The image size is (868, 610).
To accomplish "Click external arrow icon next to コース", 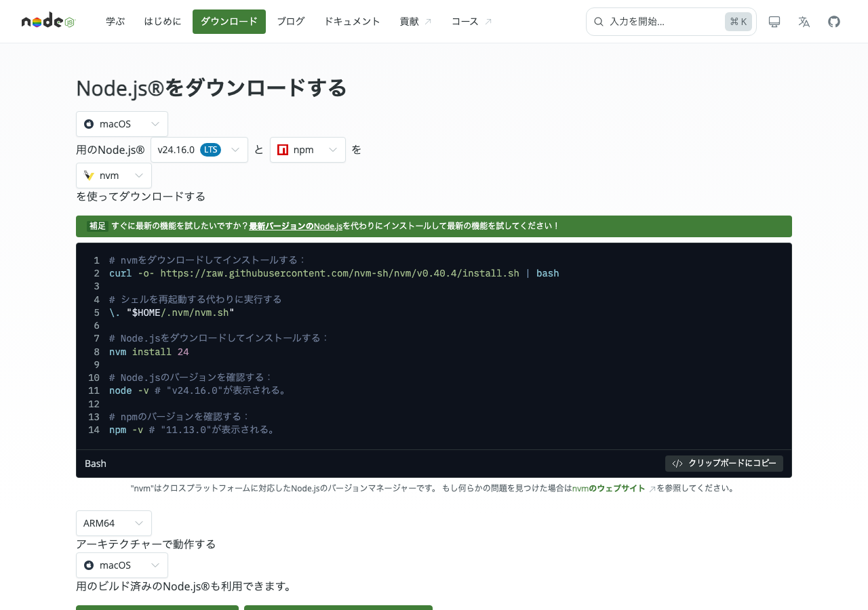I will [x=488, y=22].
